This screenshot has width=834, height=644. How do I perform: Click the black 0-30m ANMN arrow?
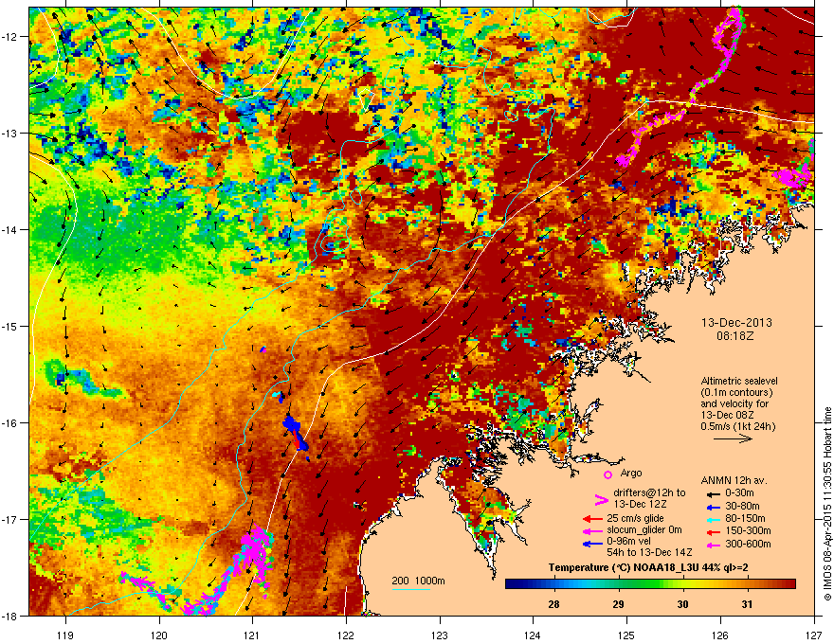coord(713,493)
